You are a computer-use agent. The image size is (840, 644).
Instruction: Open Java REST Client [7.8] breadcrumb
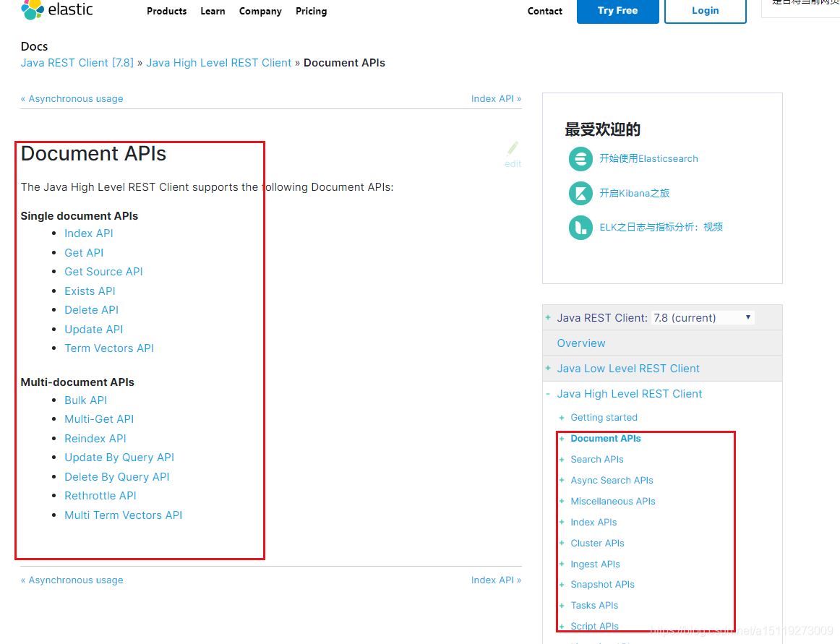coord(77,63)
